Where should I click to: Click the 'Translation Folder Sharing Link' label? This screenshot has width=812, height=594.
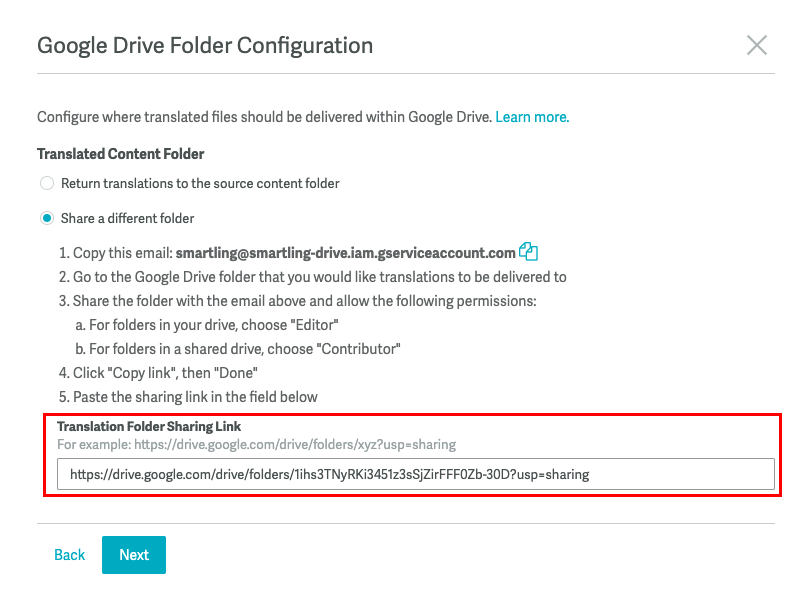click(149, 426)
